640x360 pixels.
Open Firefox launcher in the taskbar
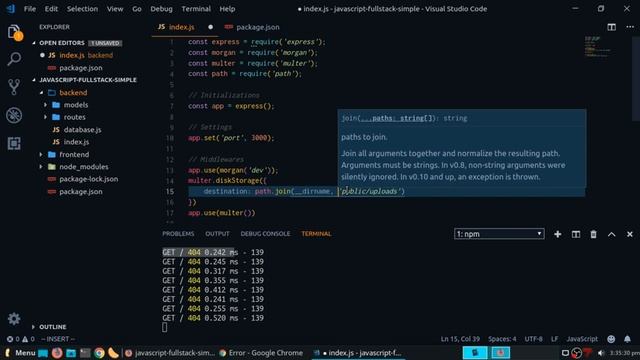(57, 353)
